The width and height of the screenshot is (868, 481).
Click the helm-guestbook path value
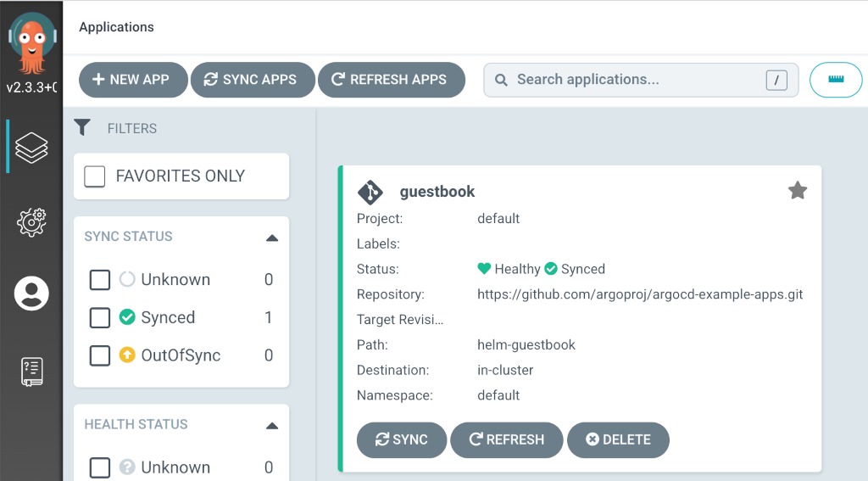(526, 344)
